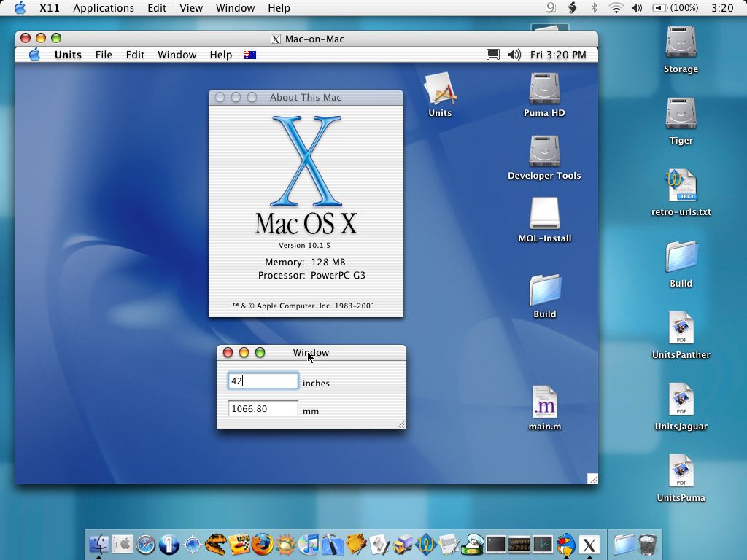Launch Safari from the Dock

146,544
